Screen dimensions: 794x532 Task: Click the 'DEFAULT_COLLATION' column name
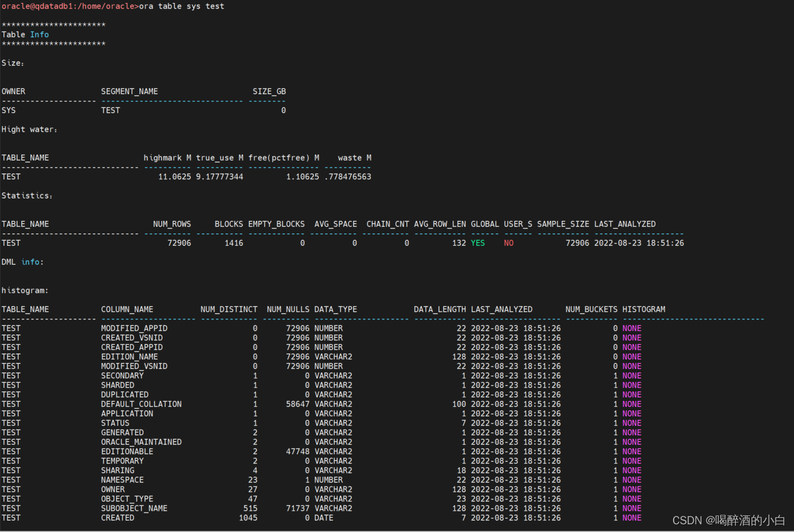coord(141,404)
